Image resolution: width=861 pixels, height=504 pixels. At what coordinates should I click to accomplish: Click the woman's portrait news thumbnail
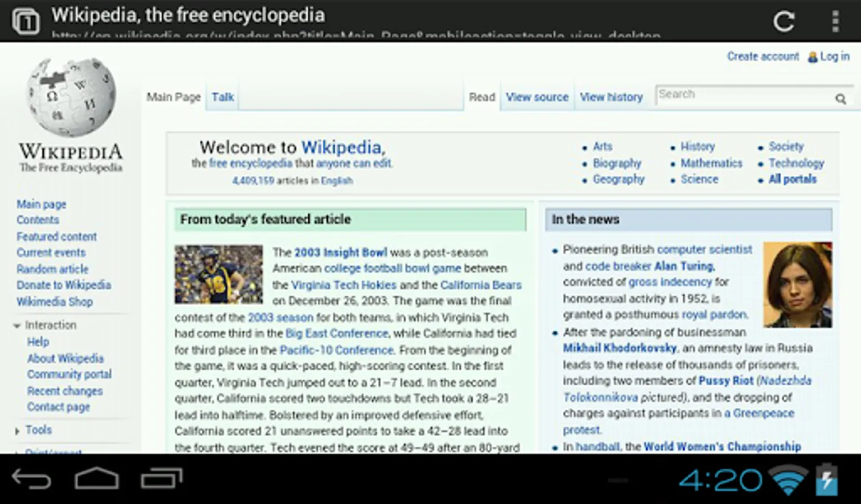pyautogui.click(x=798, y=285)
